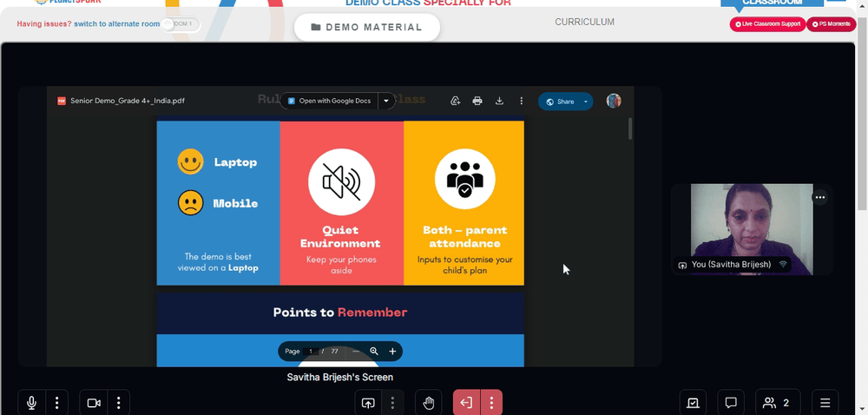This screenshot has height=415, width=868.
Task: Click 'Savitha Brijesh's Screen' label
Action: click(x=340, y=378)
